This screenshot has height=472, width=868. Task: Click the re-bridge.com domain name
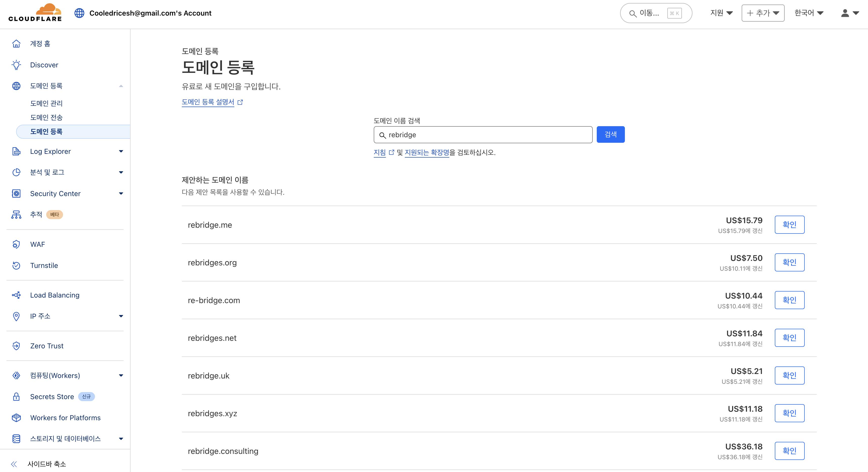click(x=214, y=300)
